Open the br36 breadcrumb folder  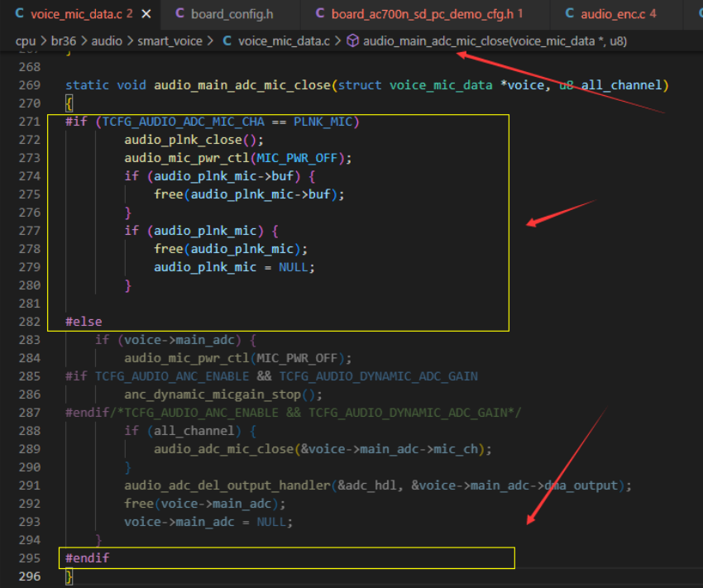click(64, 41)
